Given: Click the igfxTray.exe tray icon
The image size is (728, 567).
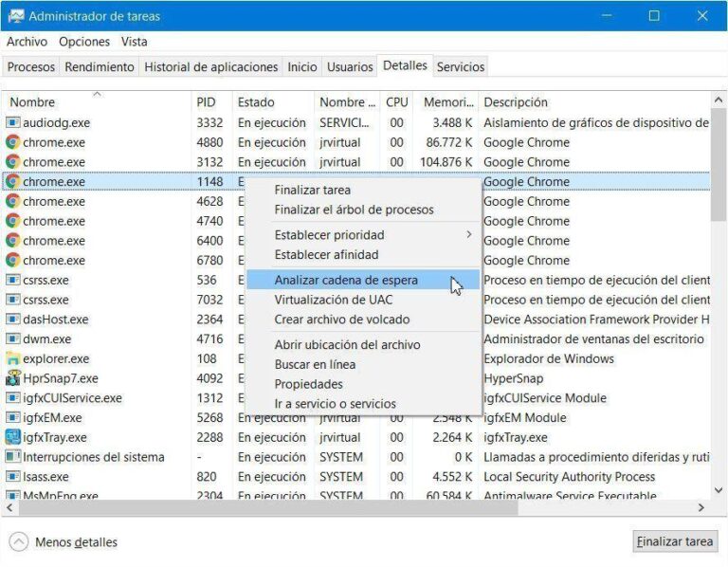Looking at the screenshot, I should (13, 437).
